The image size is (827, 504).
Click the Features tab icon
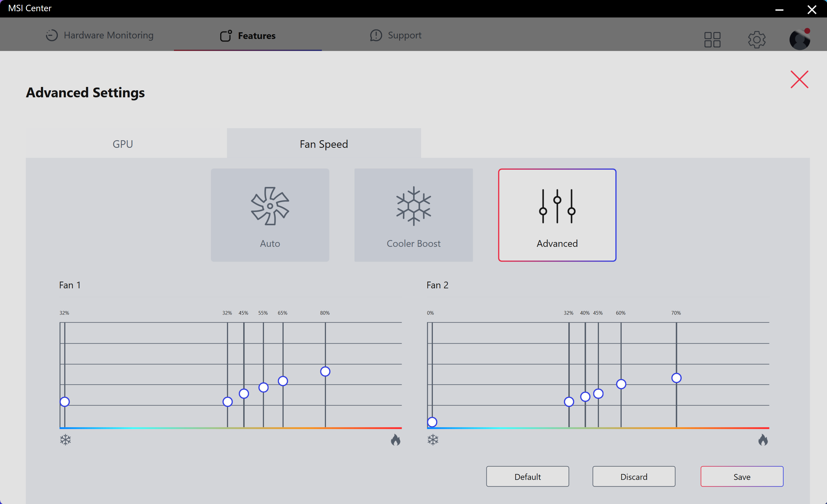click(226, 36)
